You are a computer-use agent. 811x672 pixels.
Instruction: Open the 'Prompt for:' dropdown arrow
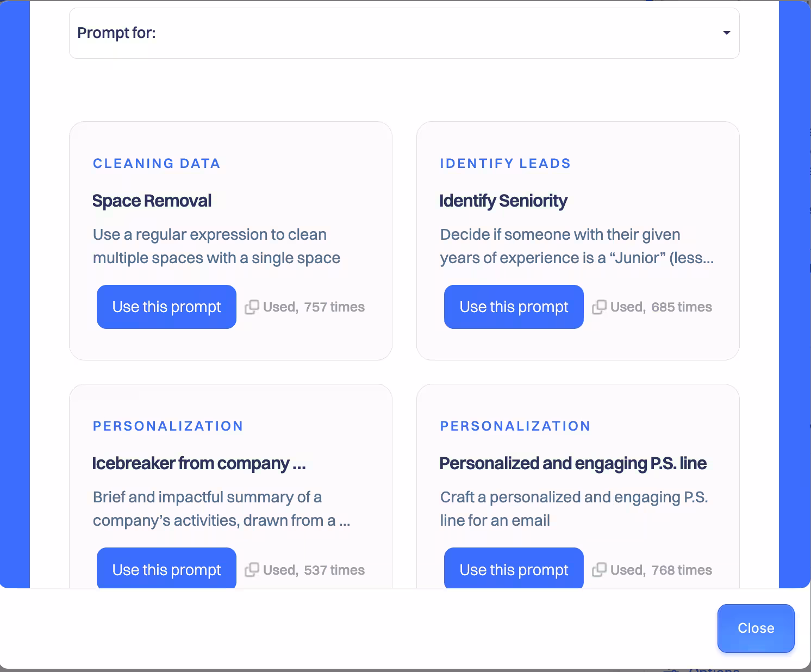coord(726,33)
